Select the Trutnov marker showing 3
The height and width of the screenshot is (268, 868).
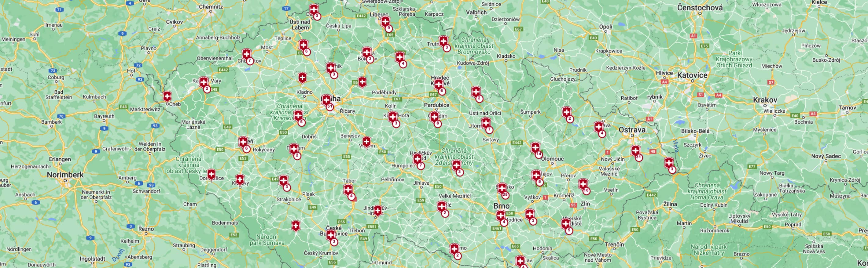click(x=444, y=42)
